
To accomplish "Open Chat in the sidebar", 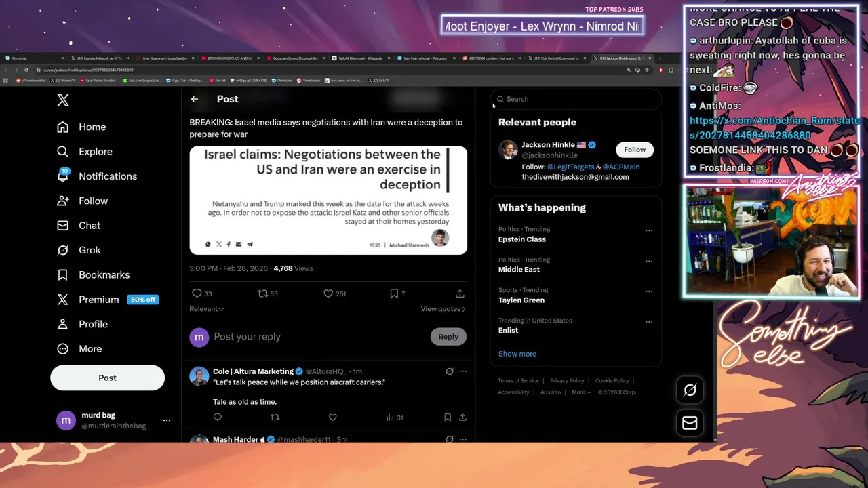I will (79, 226).
